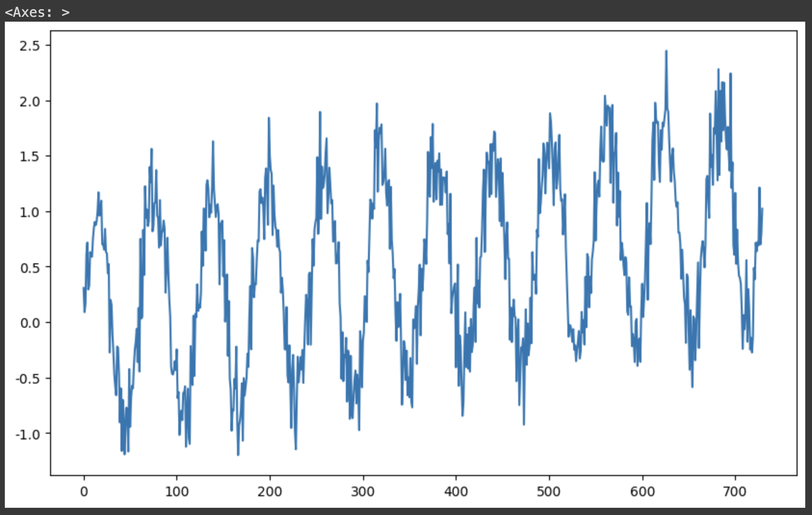The width and height of the screenshot is (812, 515).
Task: Click the x-axis tick label 500
Action: (549, 491)
